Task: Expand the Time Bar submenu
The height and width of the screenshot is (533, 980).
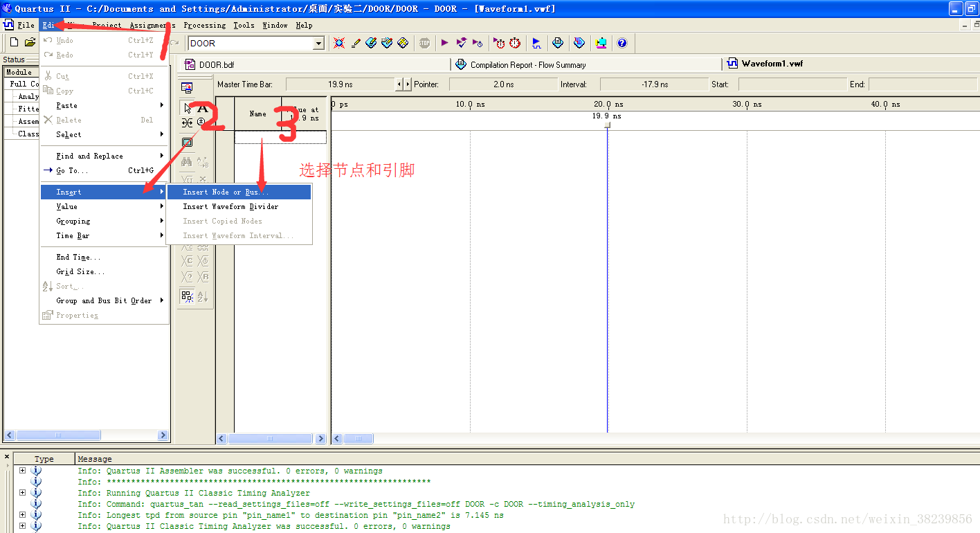Action: pyautogui.click(x=104, y=235)
